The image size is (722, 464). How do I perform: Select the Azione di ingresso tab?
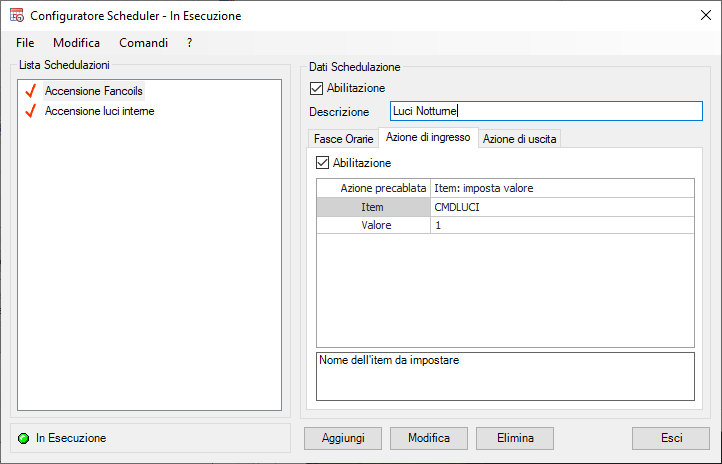click(x=429, y=138)
